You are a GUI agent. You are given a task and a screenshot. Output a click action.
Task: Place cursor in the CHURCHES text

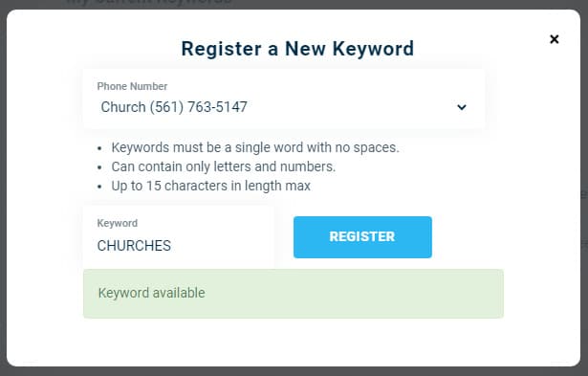click(x=134, y=246)
